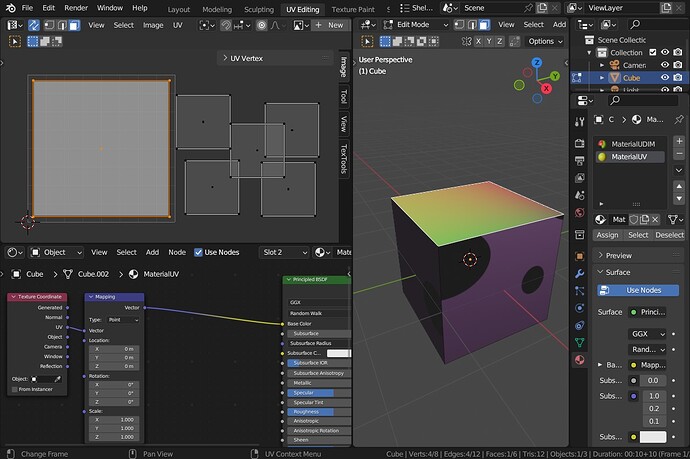Open the Edit menu
690x459 pixels.
pos(48,8)
